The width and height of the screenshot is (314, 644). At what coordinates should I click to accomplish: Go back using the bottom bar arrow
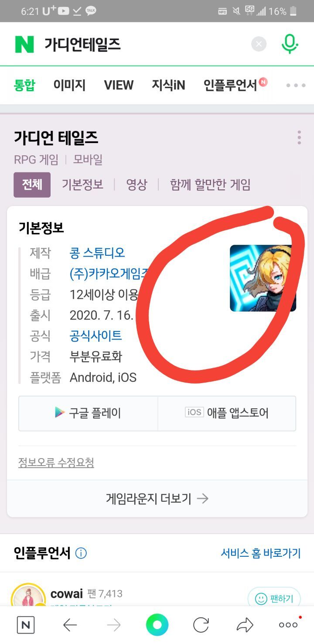[70, 625]
